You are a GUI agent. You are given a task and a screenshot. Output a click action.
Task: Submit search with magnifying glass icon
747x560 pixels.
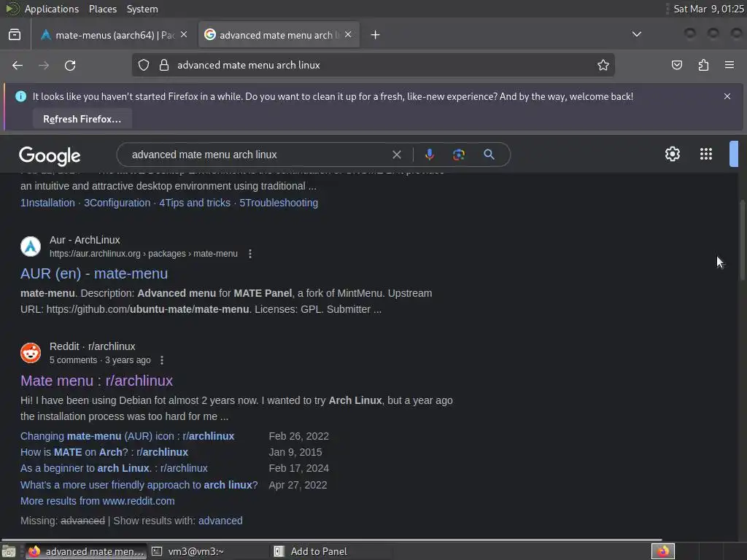489,155
